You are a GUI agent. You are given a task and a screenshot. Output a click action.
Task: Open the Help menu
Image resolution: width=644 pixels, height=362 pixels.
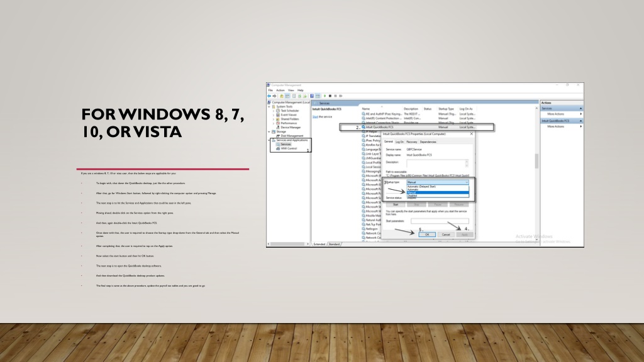301,90
